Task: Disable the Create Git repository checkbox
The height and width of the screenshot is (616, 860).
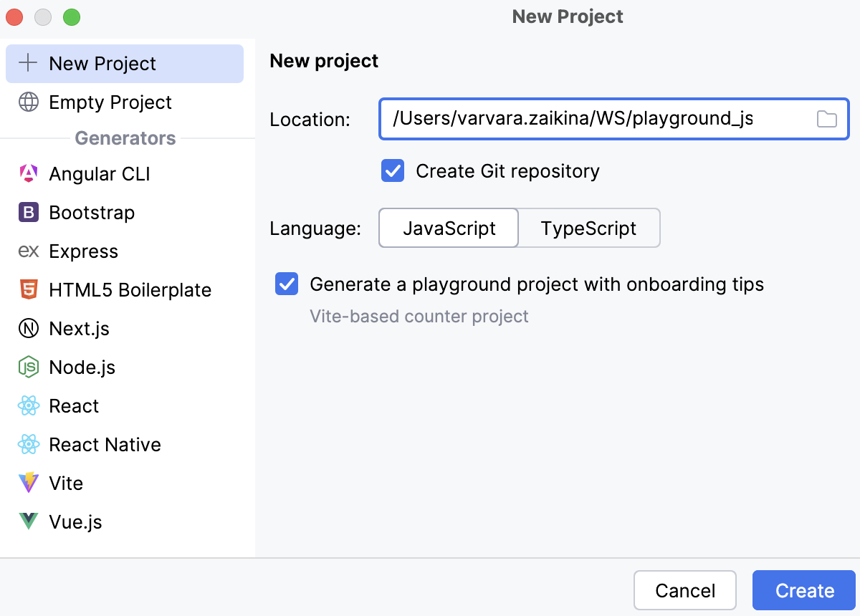Action: pos(393,171)
